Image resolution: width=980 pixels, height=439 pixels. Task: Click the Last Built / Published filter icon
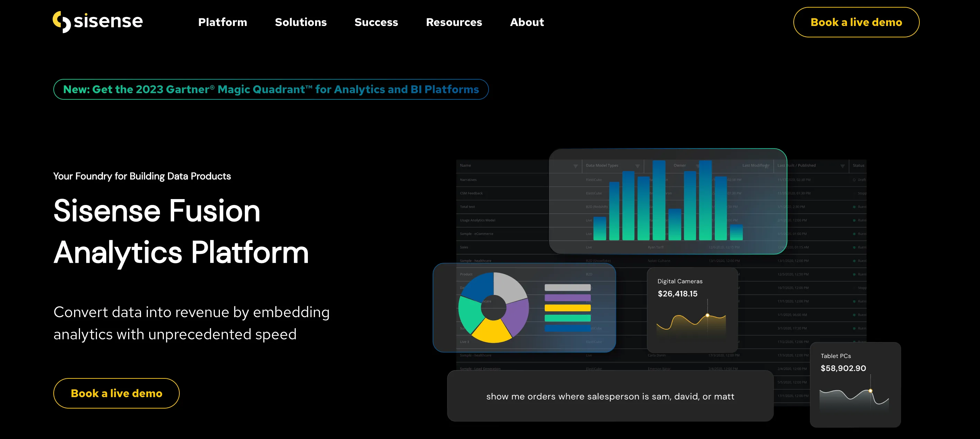pos(842,166)
